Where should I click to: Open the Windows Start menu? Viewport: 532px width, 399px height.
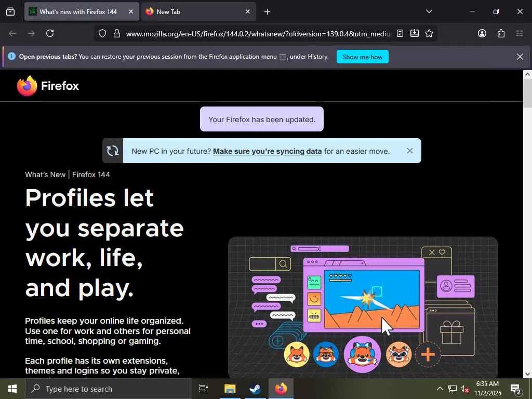tap(12, 389)
